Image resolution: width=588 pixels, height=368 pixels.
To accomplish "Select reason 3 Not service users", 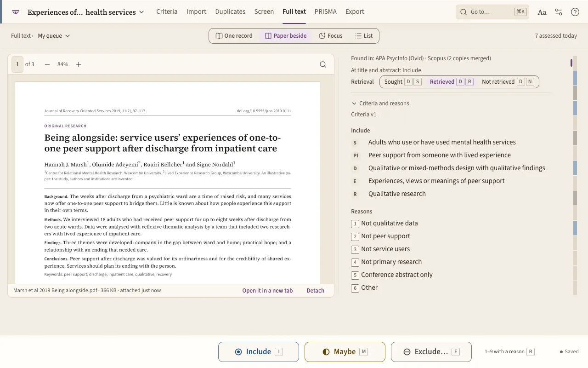I will tap(381, 249).
